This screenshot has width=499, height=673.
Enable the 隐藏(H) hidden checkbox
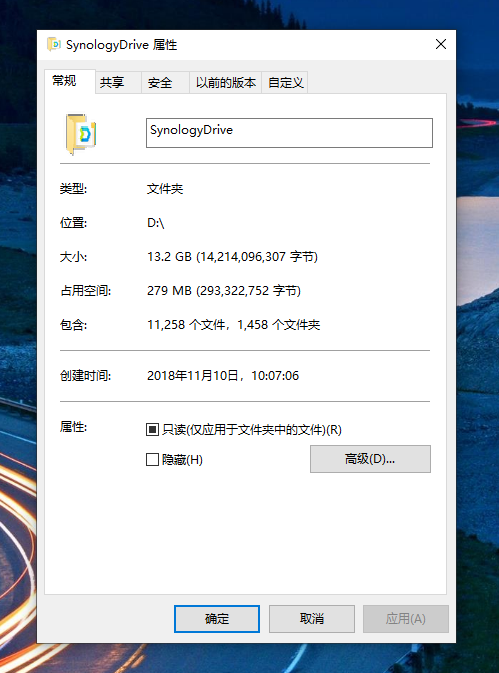click(152, 460)
